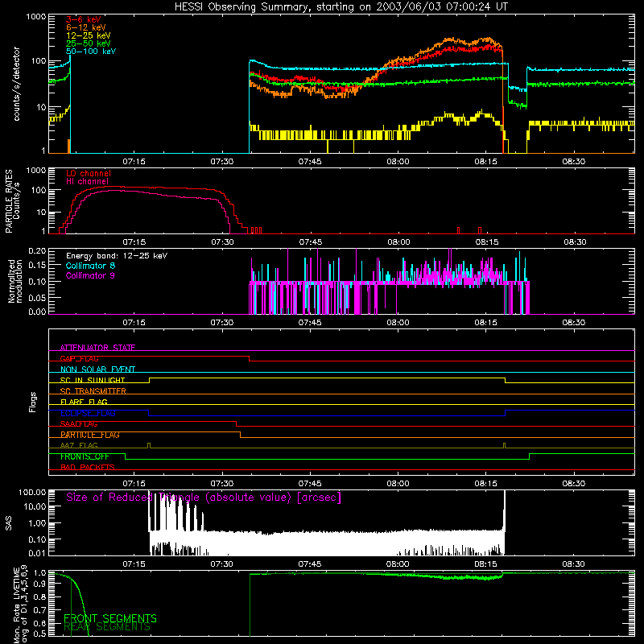This screenshot has height=644, width=644.
Task: Click the 'FRONTS_OFF' flag label
Action: click(85, 456)
